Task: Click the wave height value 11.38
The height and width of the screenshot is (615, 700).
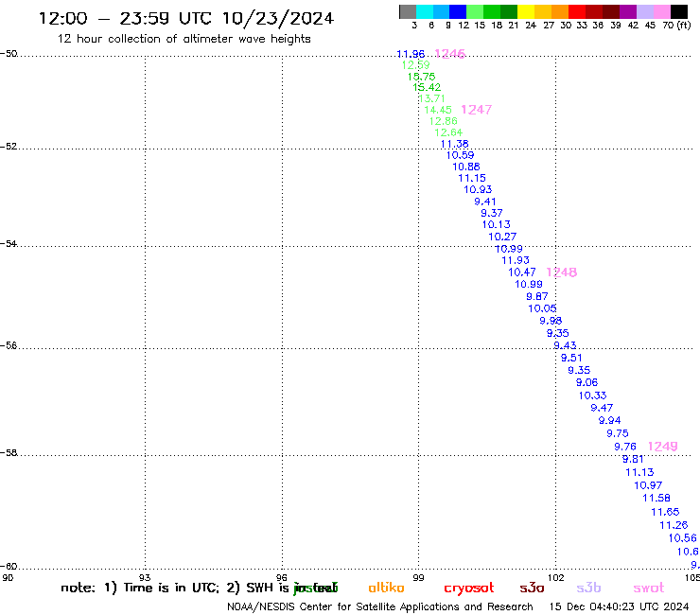Action: (454, 144)
